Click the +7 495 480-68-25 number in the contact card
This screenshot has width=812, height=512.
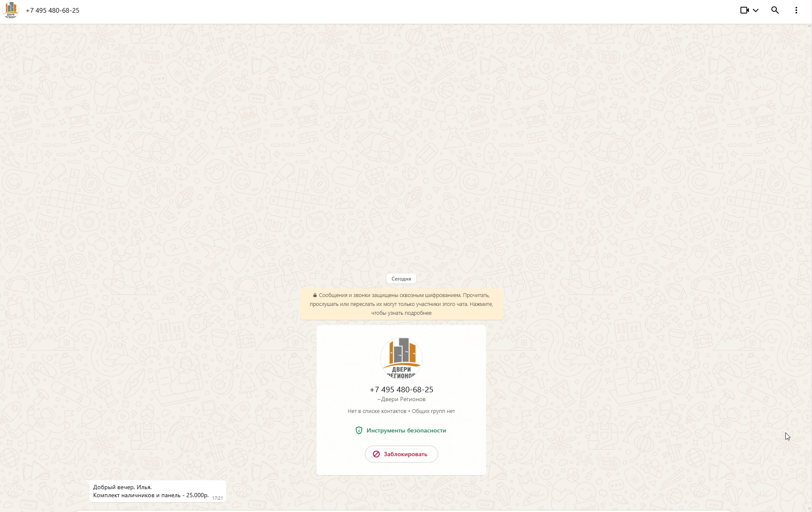tap(401, 390)
